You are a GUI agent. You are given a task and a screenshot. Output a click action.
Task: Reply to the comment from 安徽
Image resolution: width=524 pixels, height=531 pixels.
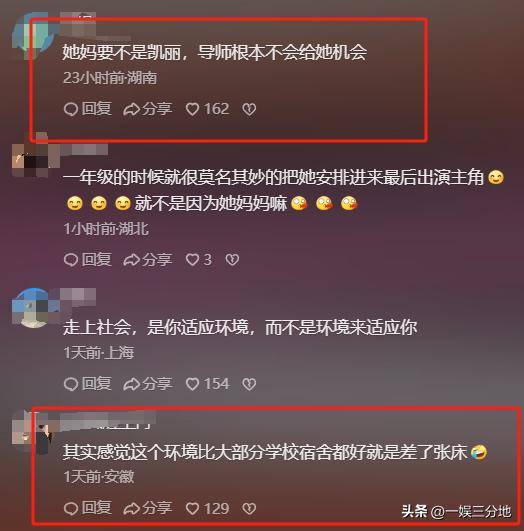[88, 508]
